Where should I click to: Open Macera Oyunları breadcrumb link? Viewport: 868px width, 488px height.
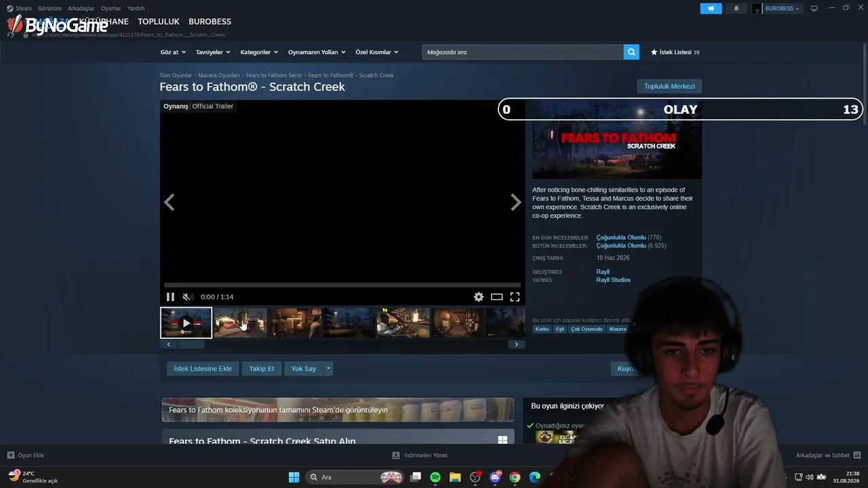(x=219, y=75)
